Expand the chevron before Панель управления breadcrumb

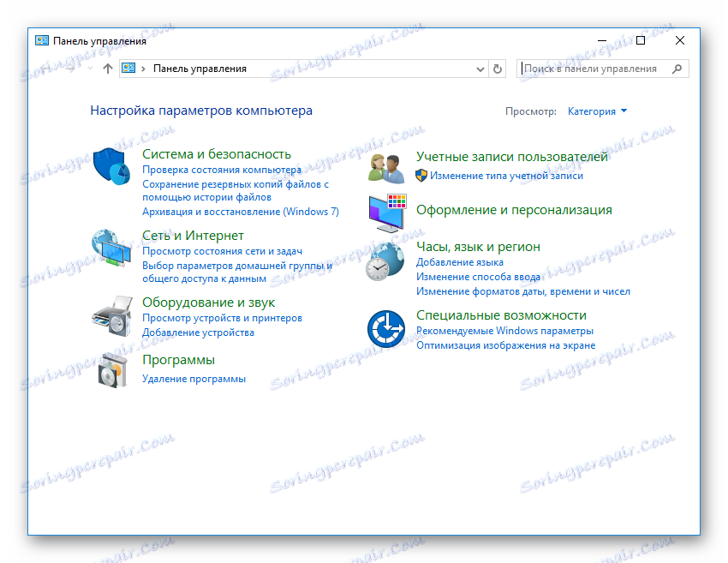point(144,69)
